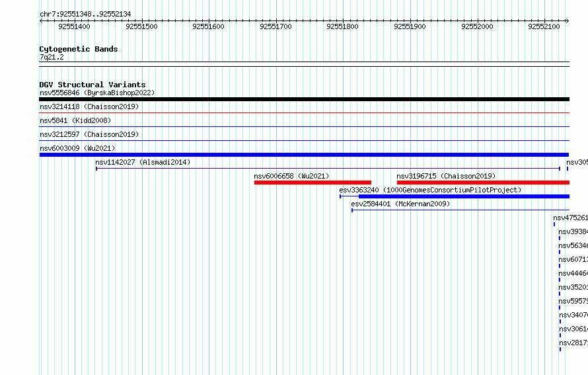The width and height of the screenshot is (588, 375).
Task: Click the black nsv5556846 variant bar
Action: pos(304,99)
